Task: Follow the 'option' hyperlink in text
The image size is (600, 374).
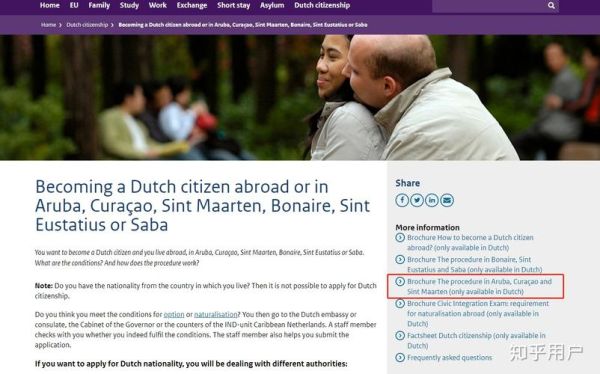Action: click(x=174, y=314)
